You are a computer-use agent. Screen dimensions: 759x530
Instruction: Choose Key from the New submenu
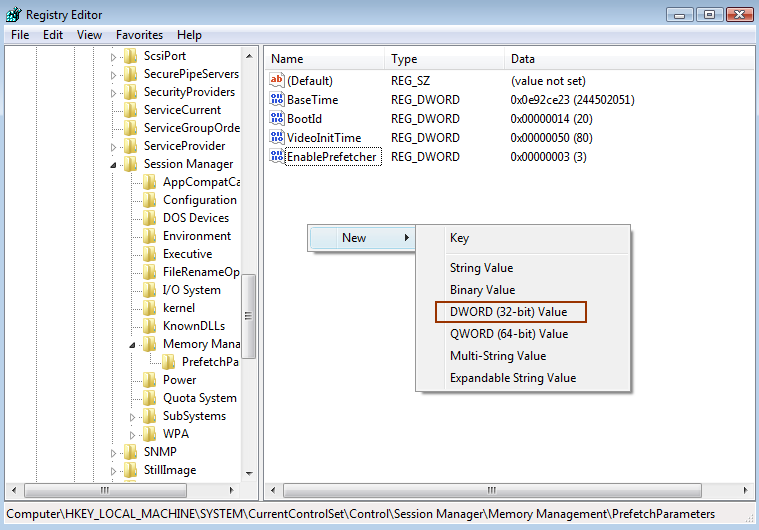pyautogui.click(x=523, y=238)
